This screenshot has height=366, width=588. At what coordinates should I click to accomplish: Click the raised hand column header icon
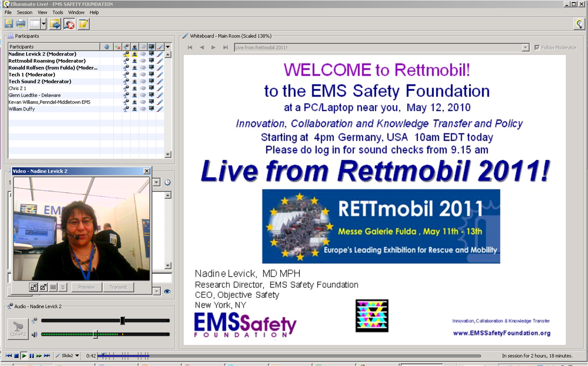[107, 47]
